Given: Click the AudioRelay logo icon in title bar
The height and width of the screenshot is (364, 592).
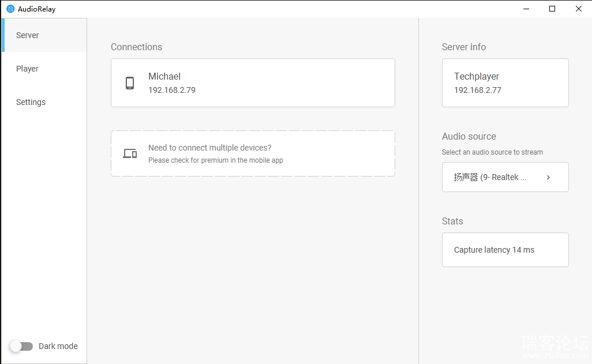Looking at the screenshot, I should click(x=10, y=9).
